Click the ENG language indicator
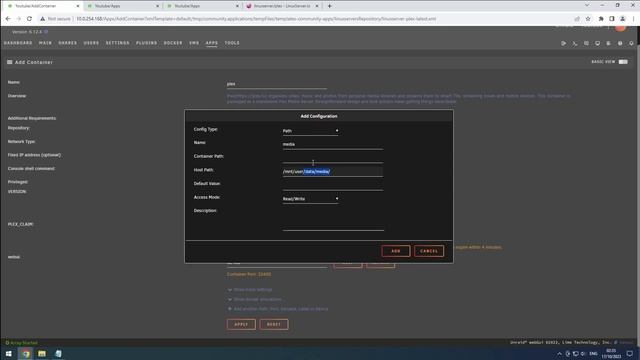 [x=593, y=353]
